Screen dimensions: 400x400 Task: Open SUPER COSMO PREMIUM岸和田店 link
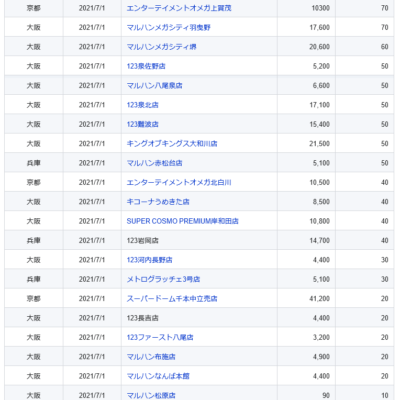(183, 221)
